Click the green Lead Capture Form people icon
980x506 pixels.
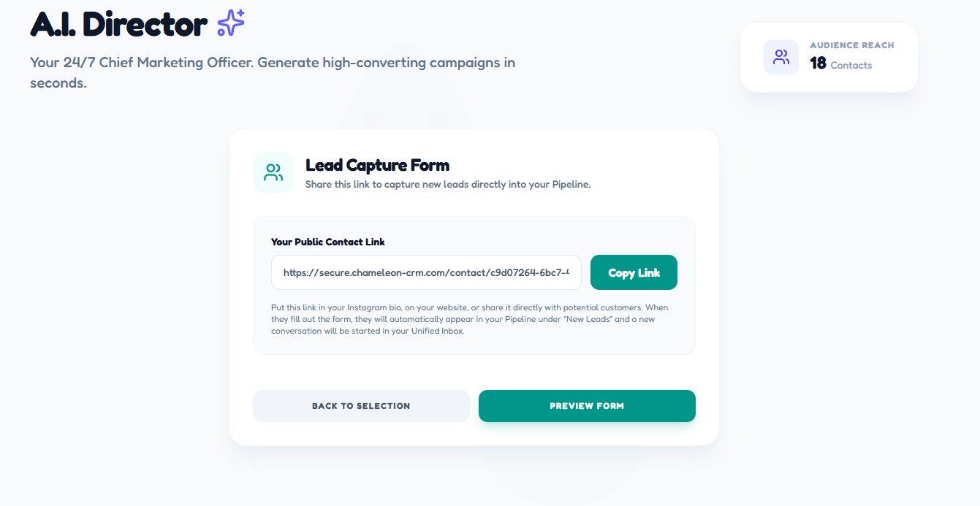[273, 172]
